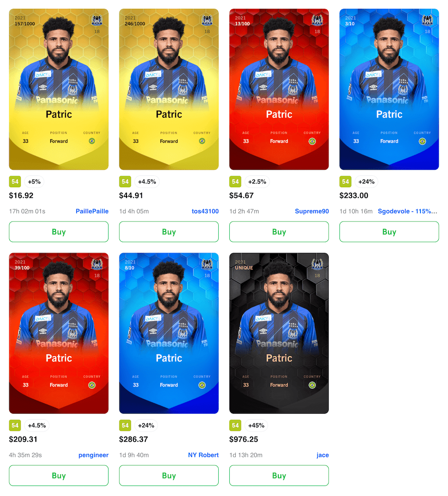Click club crest on 157/1000 yellow card
Viewport: 448px width, 496px height.
point(97,20)
